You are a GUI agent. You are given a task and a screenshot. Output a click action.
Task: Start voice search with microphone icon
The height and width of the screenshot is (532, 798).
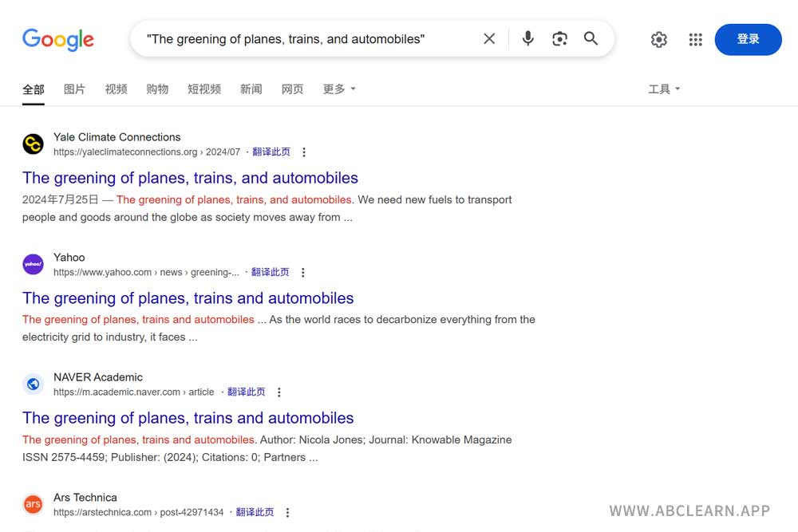(x=527, y=38)
